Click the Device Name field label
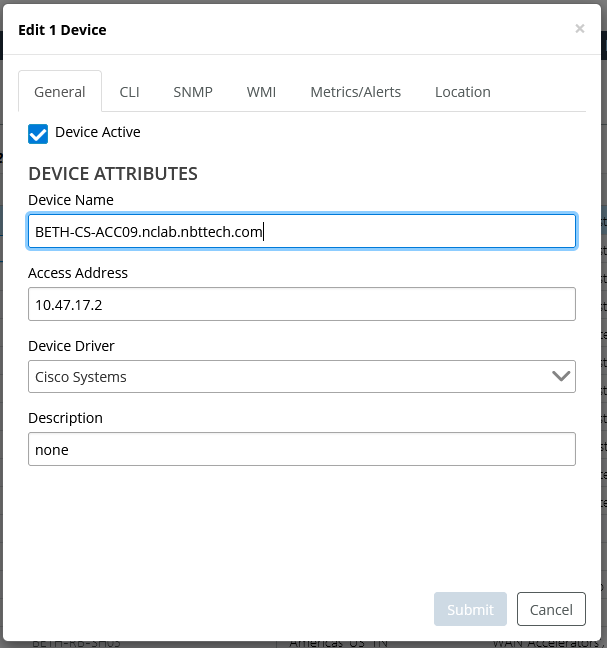The width and height of the screenshot is (607, 648). (x=71, y=200)
